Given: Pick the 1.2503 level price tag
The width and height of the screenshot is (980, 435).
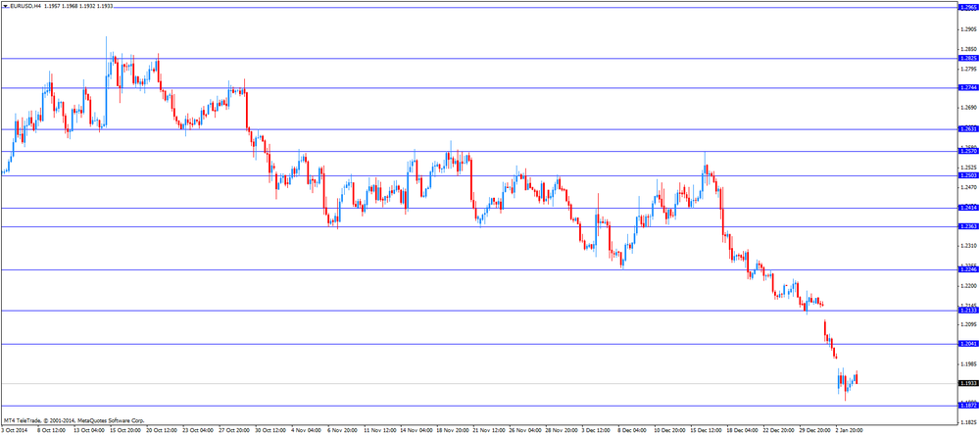Looking at the screenshot, I should (967, 175).
